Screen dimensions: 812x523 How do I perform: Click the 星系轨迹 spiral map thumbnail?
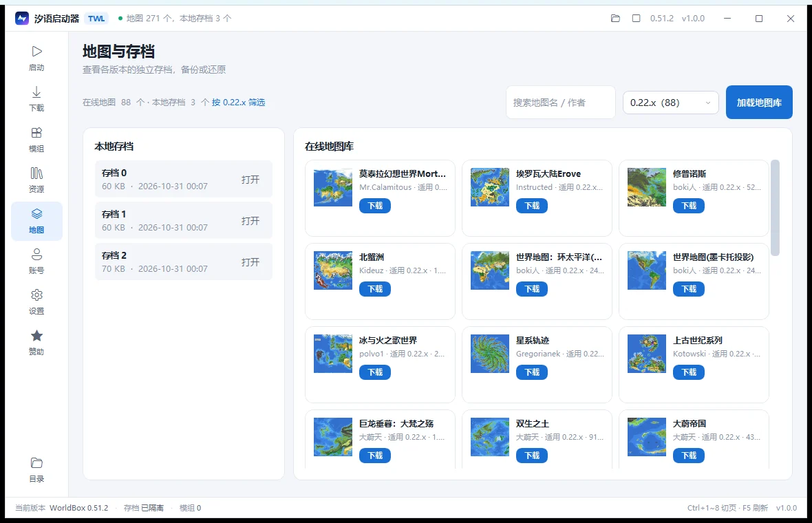coord(490,354)
